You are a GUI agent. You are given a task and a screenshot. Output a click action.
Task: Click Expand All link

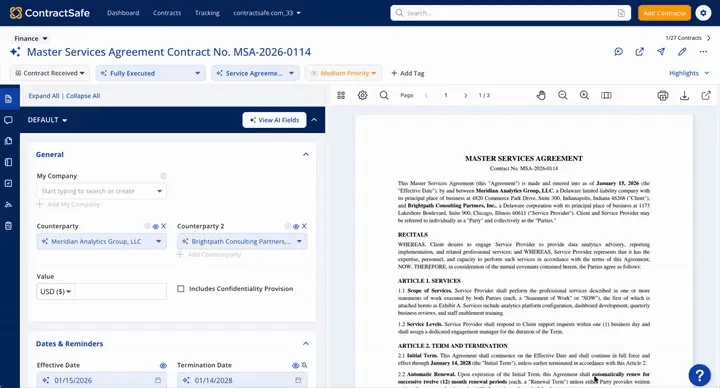pyautogui.click(x=44, y=96)
